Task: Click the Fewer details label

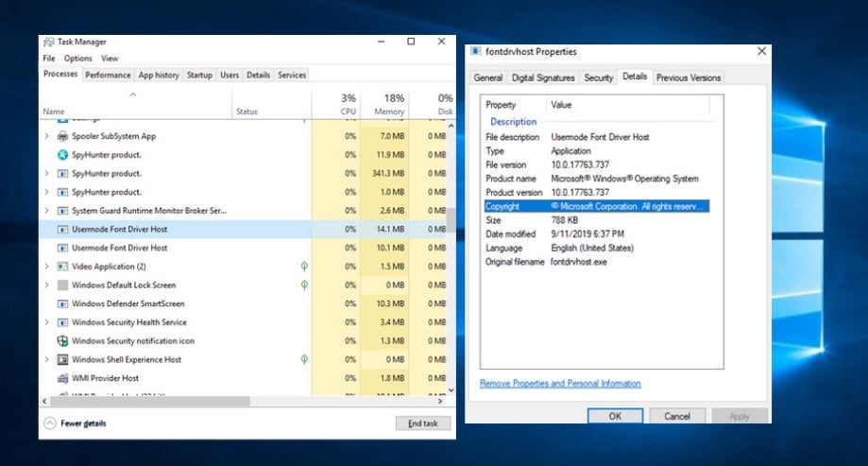Action: 84,423
